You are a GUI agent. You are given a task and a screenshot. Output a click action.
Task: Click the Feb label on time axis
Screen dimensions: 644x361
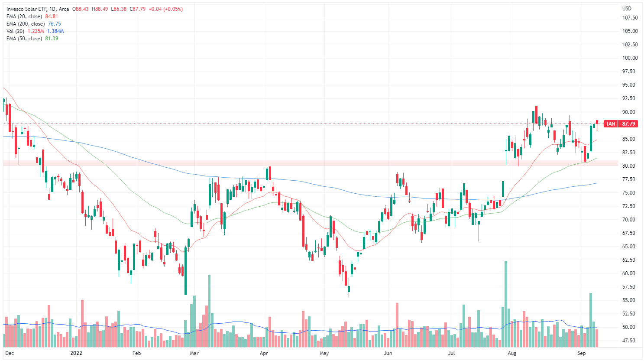(x=136, y=353)
